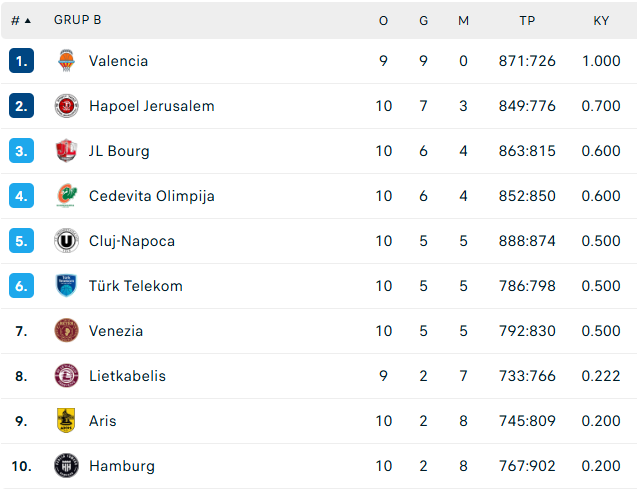This screenshot has width=637, height=492.
Task: Select the Cluj-Napoca U emblem
Action: pos(66,241)
